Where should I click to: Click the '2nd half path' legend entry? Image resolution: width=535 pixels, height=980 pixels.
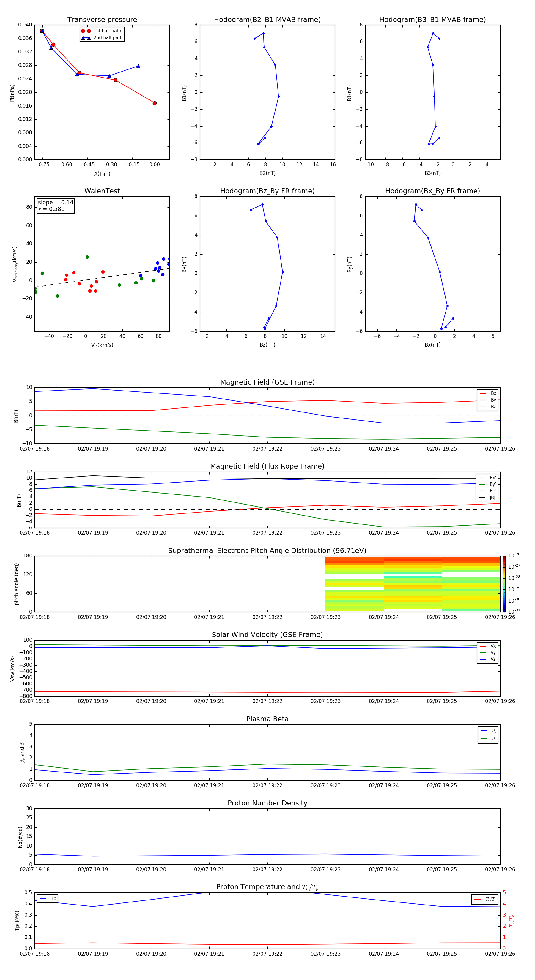[x=102, y=38]
